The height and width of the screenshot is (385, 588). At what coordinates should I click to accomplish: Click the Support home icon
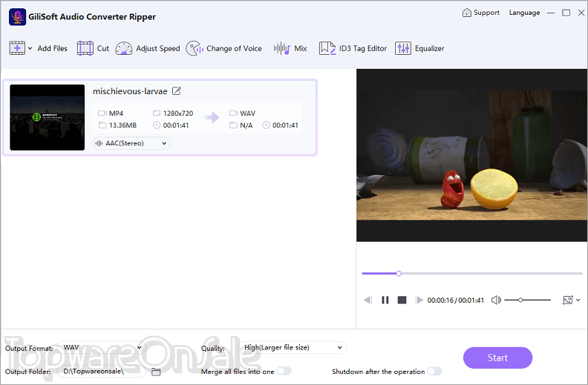[466, 13]
